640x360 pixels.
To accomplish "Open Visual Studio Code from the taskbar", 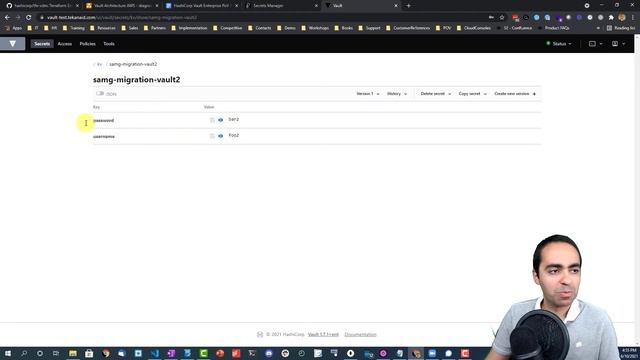I will tap(155, 353).
